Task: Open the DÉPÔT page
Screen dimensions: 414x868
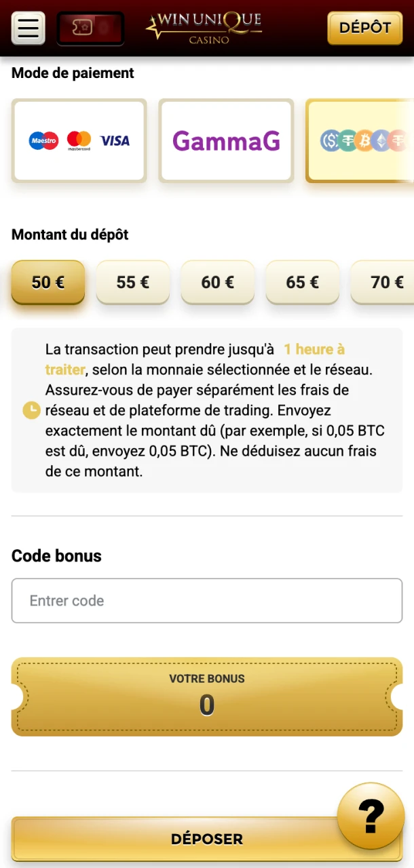Action: (364, 28)
